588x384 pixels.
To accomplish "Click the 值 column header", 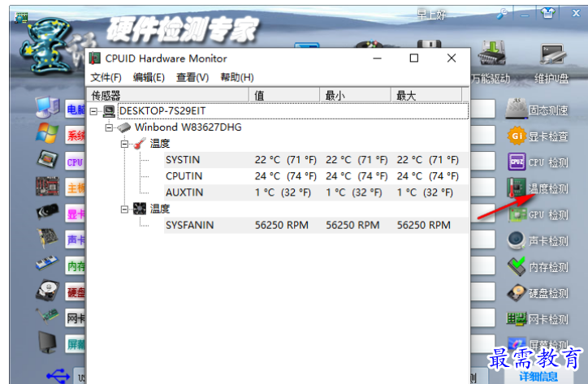I will (x=284, y=95).
